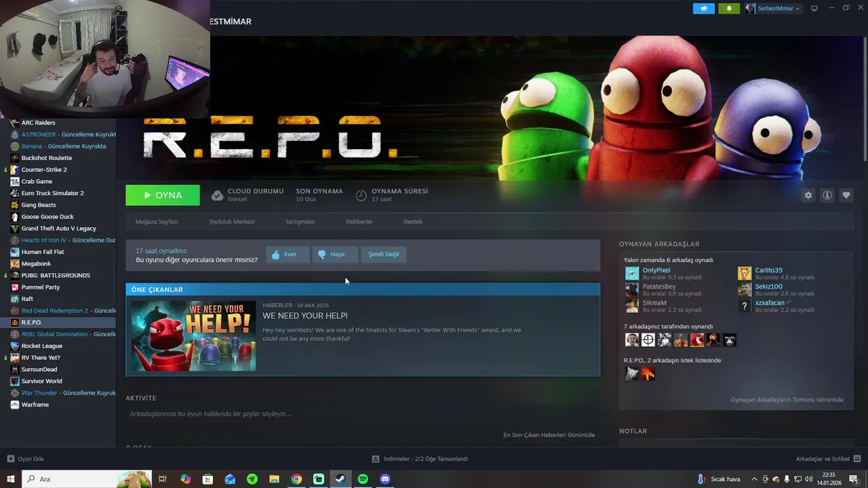Open friend xzxafacan question-mark avatar

tap(745, 306)
